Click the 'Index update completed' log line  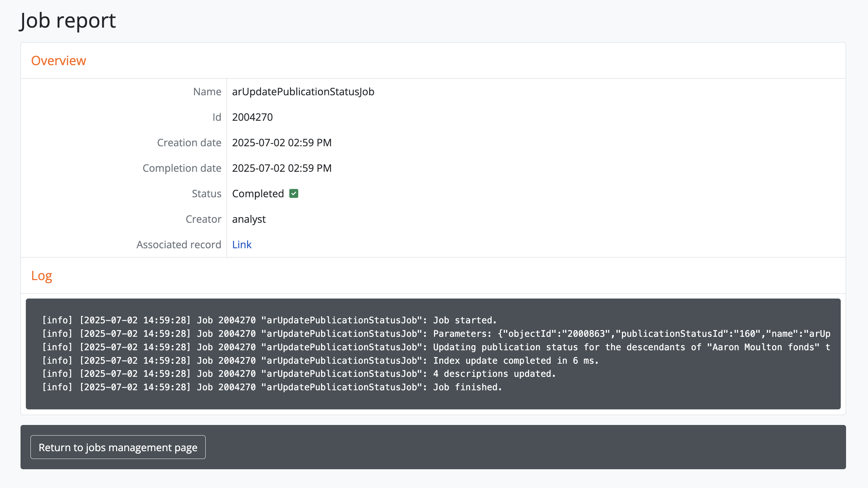pos(320,361)
